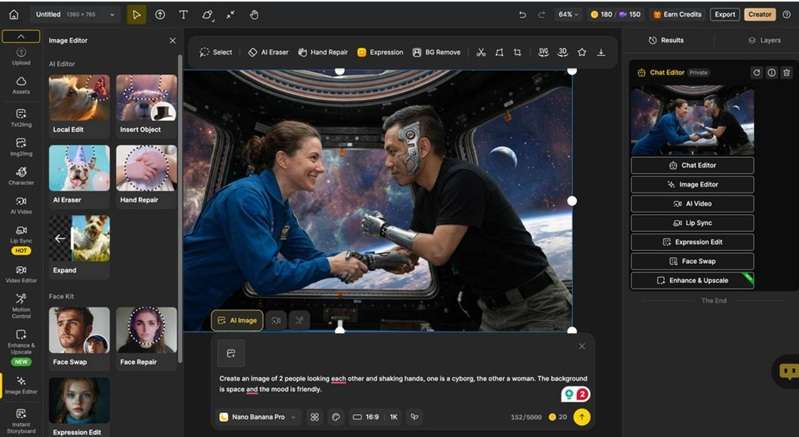Click the info icon in Chat Editor card
This screenshot has height=437, width=799.
coord(771,73)
